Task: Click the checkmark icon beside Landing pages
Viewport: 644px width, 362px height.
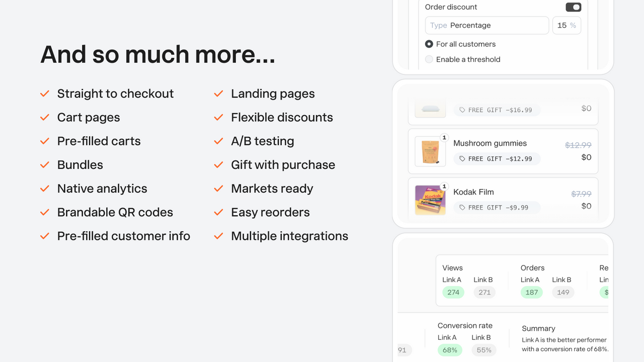Action: (218, 94)
